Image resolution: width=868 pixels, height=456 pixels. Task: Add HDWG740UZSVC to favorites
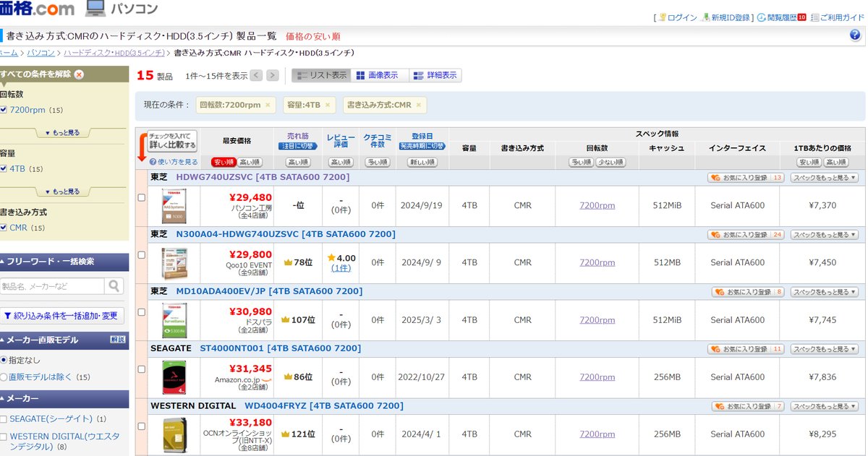[x=746, y=177]
